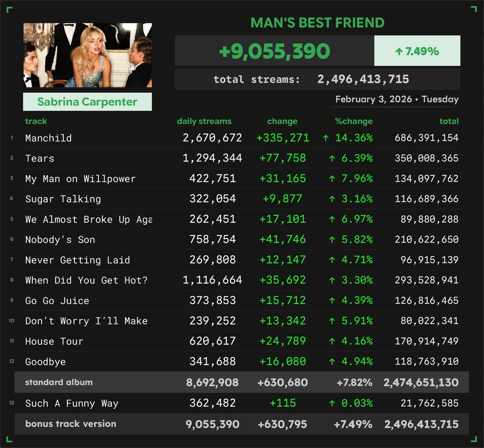Click the 5.91% change value

click(x=351, y=321)
